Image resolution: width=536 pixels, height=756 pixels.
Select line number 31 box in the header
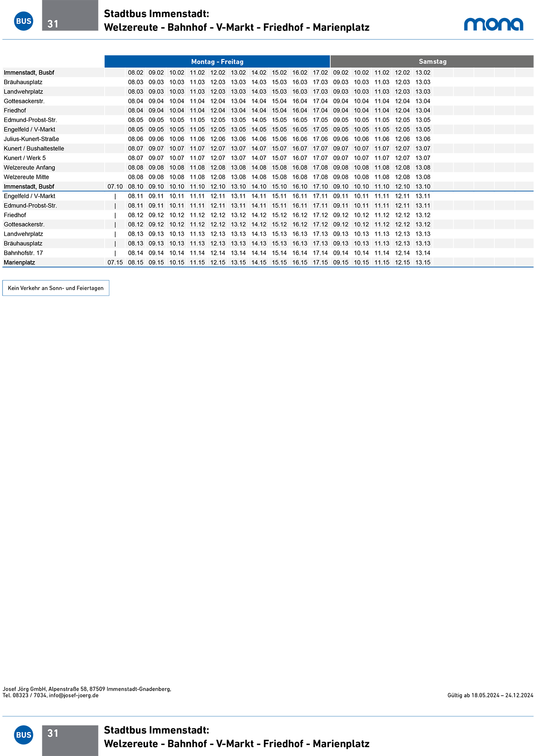pos(70,16)
